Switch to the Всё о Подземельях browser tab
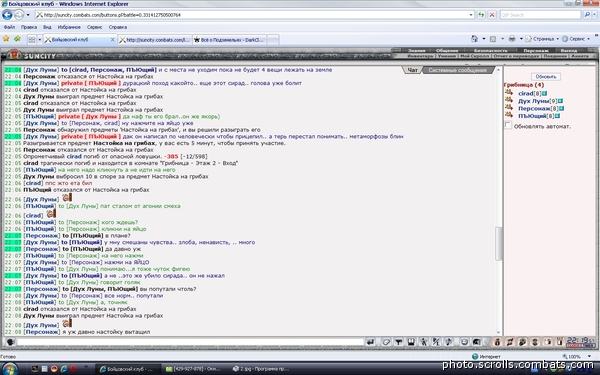600x375 pixels. tap(229, 40)
